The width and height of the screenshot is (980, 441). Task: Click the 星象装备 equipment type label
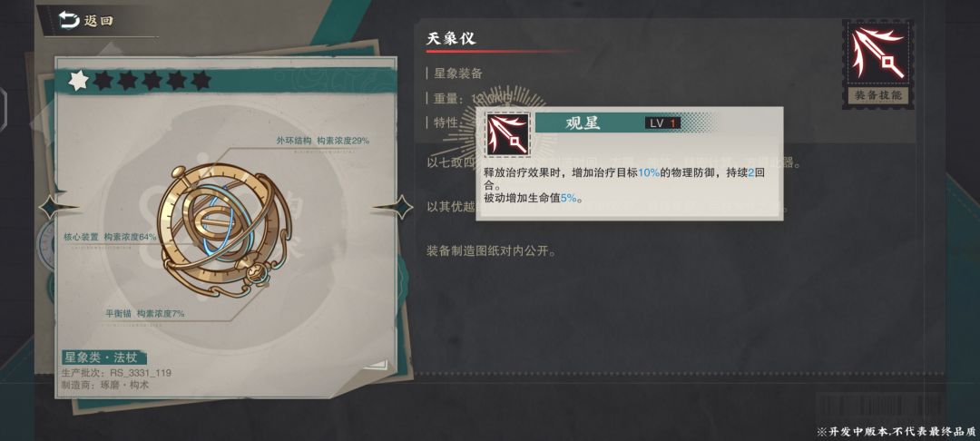click(459, 73)
